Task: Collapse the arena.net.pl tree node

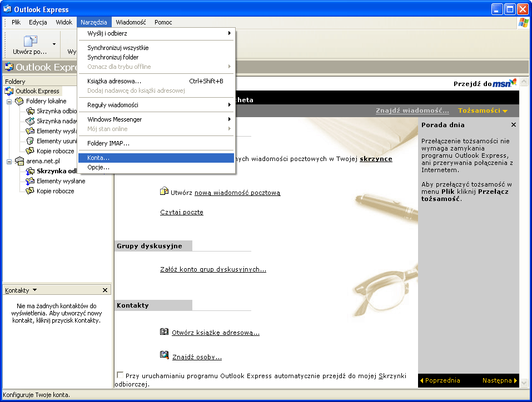Action: pos(9,162)
